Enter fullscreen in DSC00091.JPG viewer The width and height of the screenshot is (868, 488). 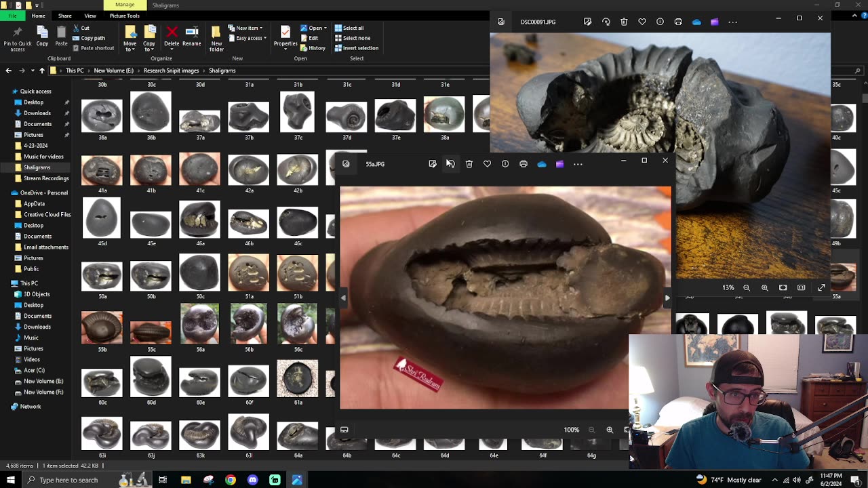(x=821, y=287)
